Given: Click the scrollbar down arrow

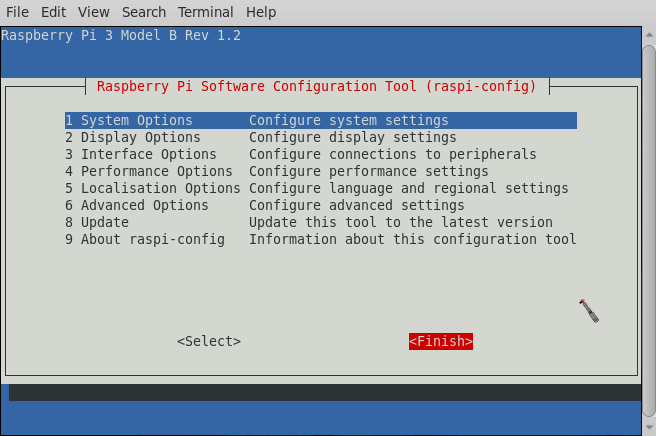Looking at the screenshot, I should click(x=649, y=427).
